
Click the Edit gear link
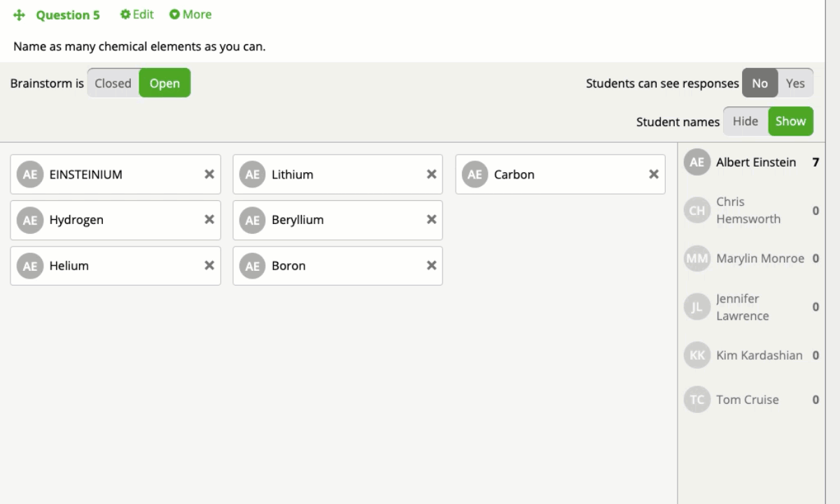(137, 15)
